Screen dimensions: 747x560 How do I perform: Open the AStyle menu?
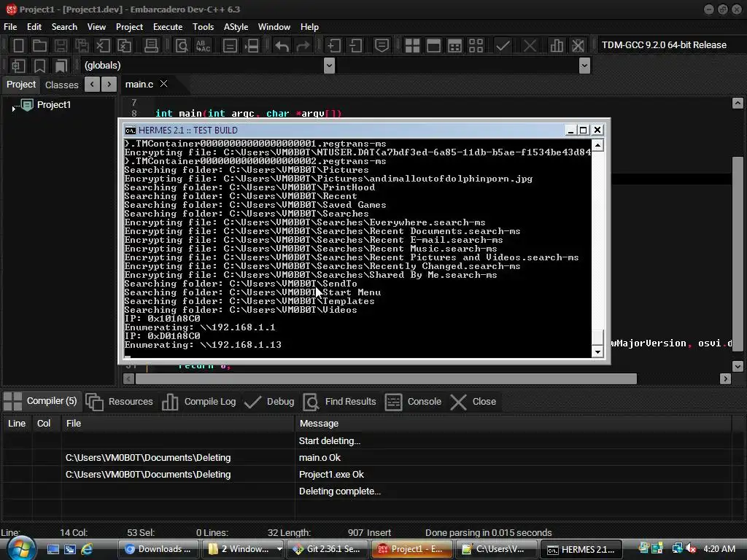point(236,27)
